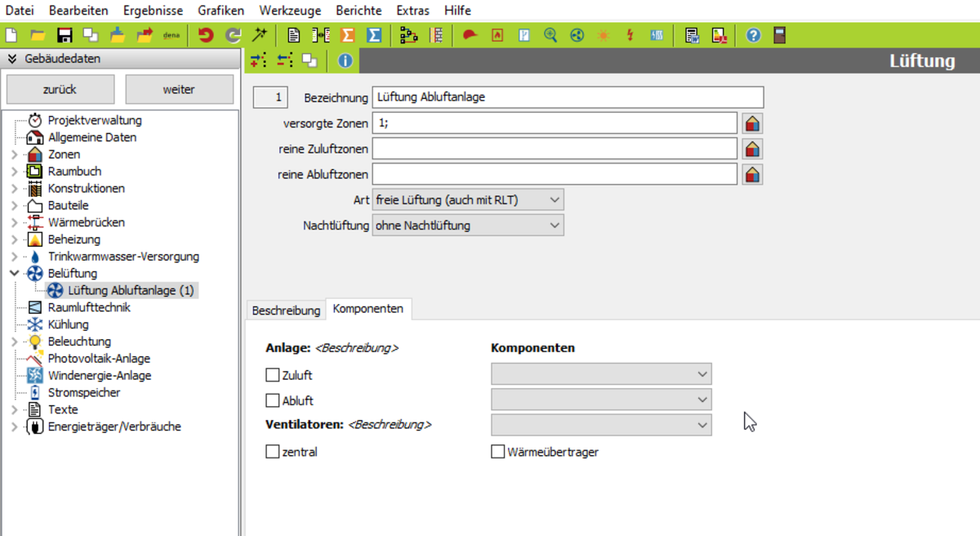
Task: Click the red cap toolbar icon
Action: (470, 35)
